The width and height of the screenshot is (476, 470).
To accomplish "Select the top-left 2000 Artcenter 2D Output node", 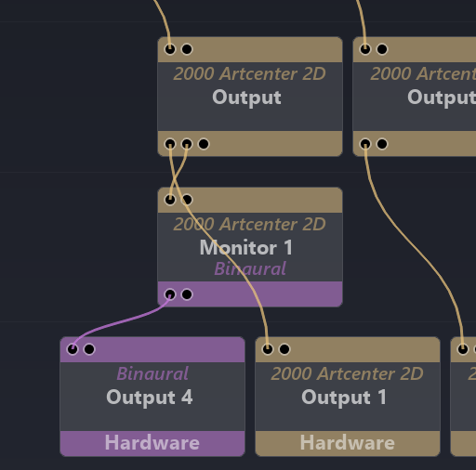I will [250, 97].
